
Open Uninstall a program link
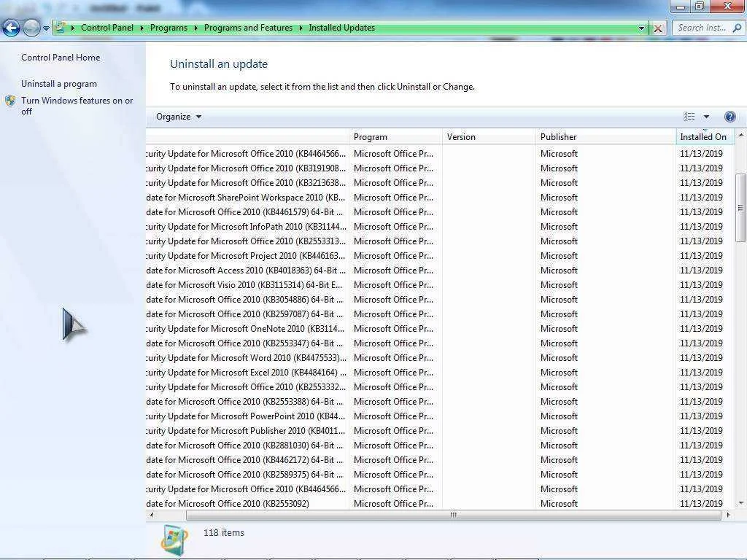click(x=59, y=84)
